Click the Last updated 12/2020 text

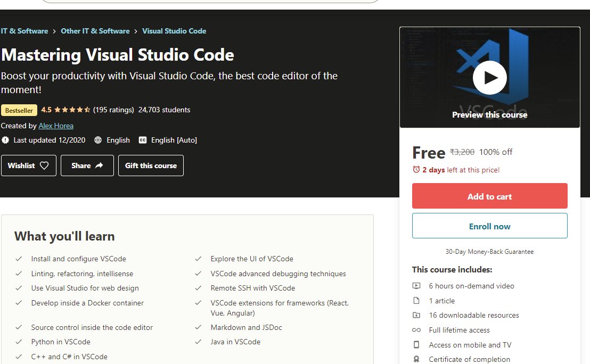click(x=50, y=140)
